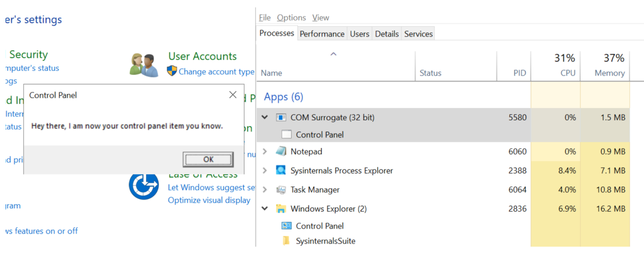Click the Task Manager process icon
The image size is (644, 259).
click(x=281, y=190)
